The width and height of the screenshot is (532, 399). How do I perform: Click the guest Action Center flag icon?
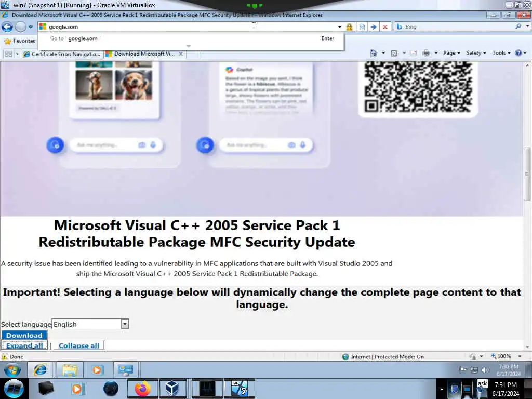click(x=463, y=370)
